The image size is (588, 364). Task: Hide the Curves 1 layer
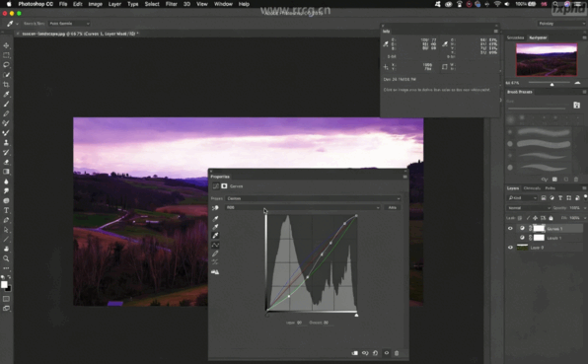tap(510, 228)
